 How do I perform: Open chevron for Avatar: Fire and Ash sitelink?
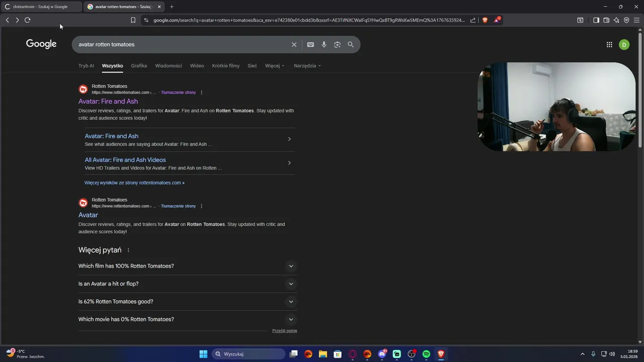[289, 139]
